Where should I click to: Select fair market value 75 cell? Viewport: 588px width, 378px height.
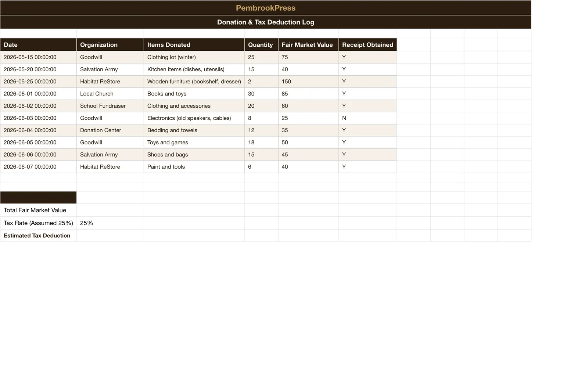click(308, 57)
